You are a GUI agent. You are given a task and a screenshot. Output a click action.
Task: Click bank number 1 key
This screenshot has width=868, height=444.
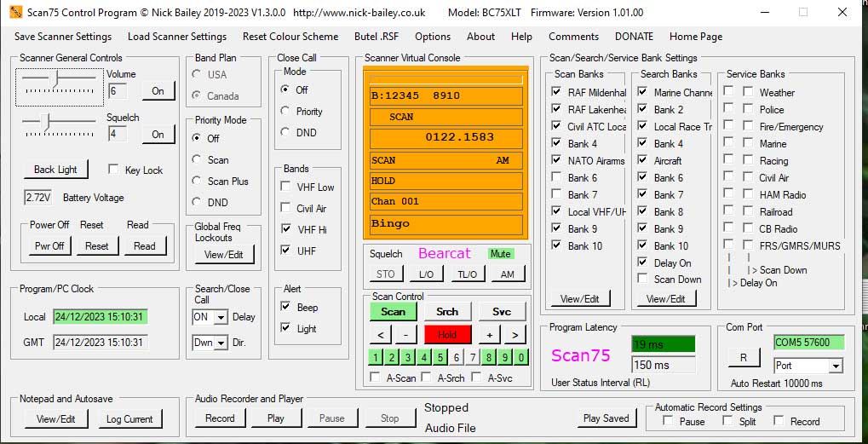click(x=376, y=358)
